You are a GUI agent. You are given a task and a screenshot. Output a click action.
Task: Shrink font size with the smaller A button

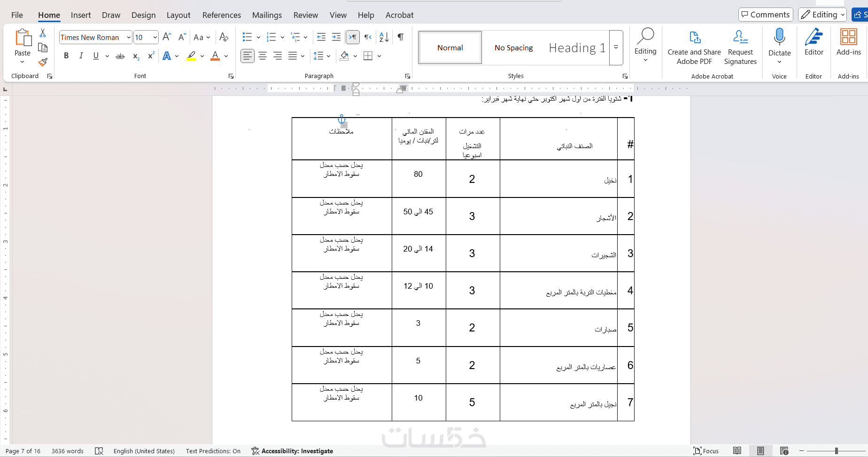(x=182, y=37)
